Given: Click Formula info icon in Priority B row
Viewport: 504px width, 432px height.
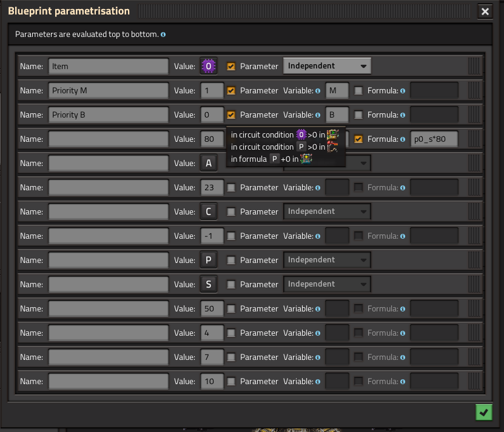Looking at the screenshot, I should 403,115.
